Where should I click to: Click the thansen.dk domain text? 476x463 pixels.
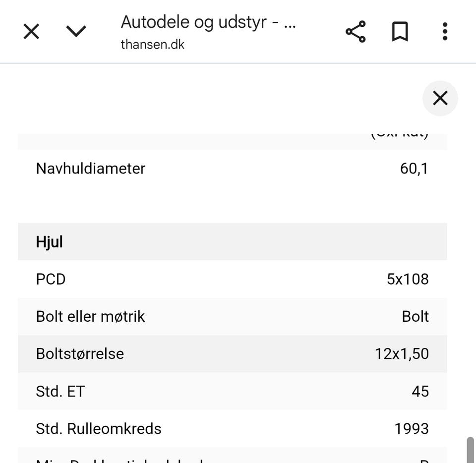click(x=152, y=45)
